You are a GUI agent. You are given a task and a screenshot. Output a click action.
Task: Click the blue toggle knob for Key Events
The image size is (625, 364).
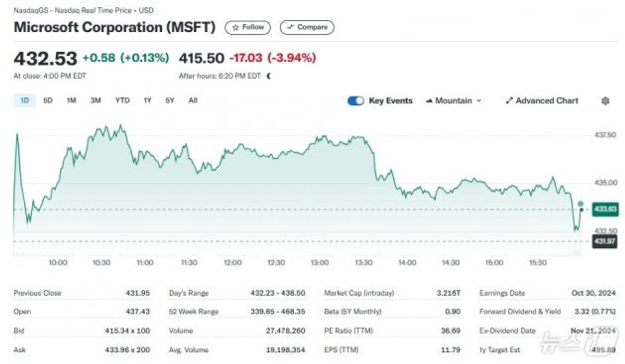359,100
